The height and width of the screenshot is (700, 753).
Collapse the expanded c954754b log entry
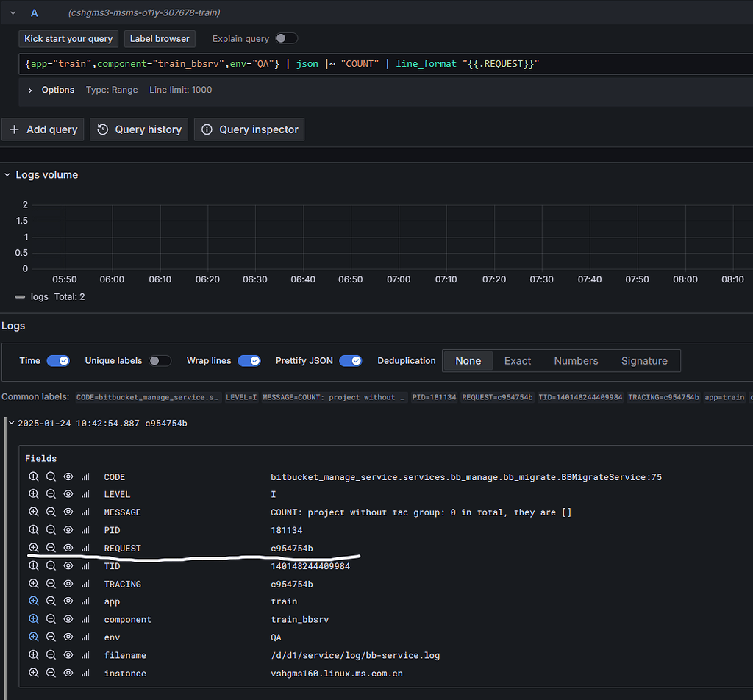coord(10,423)
